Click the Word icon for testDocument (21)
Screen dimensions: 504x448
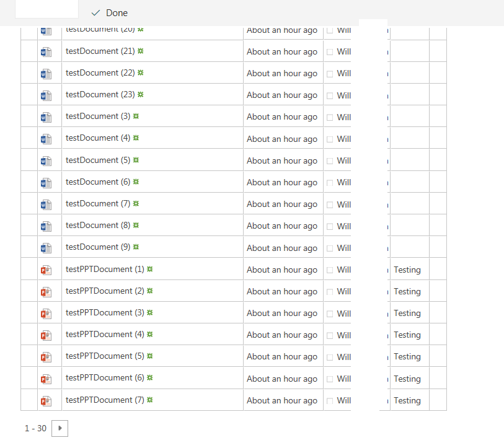[x=46, y=52]
